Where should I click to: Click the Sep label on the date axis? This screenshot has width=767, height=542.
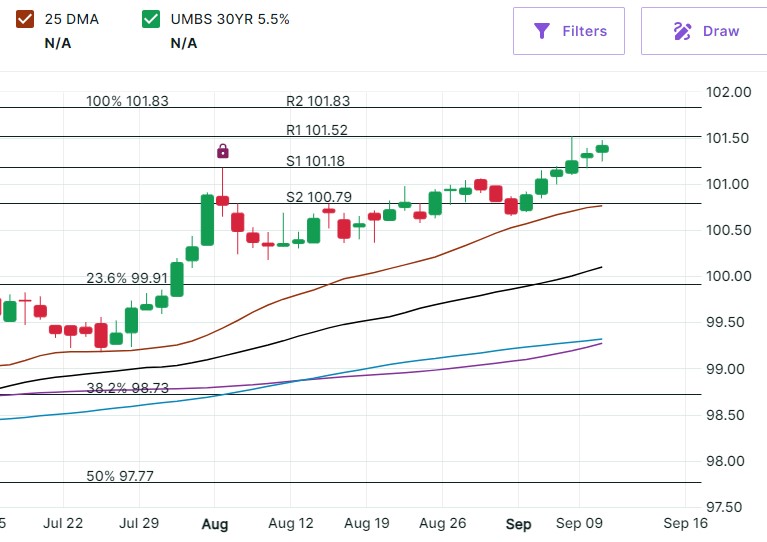(518, 523)
